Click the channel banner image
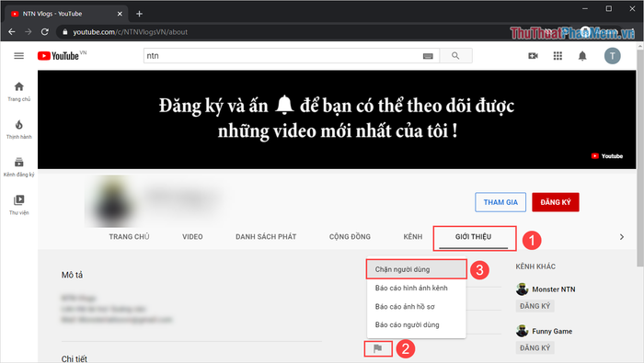This screenshot has width=644, height=363. (337, 119)
